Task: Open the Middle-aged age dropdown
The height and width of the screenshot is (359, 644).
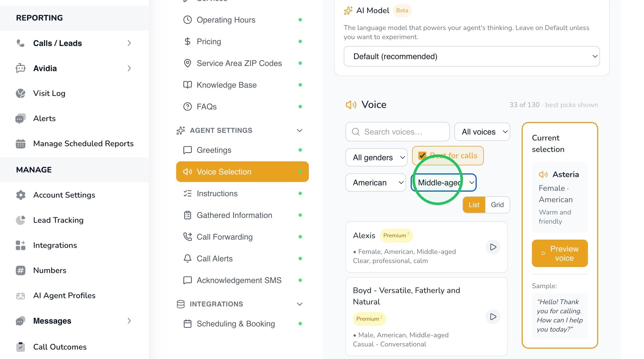Action: coord(444,182)
